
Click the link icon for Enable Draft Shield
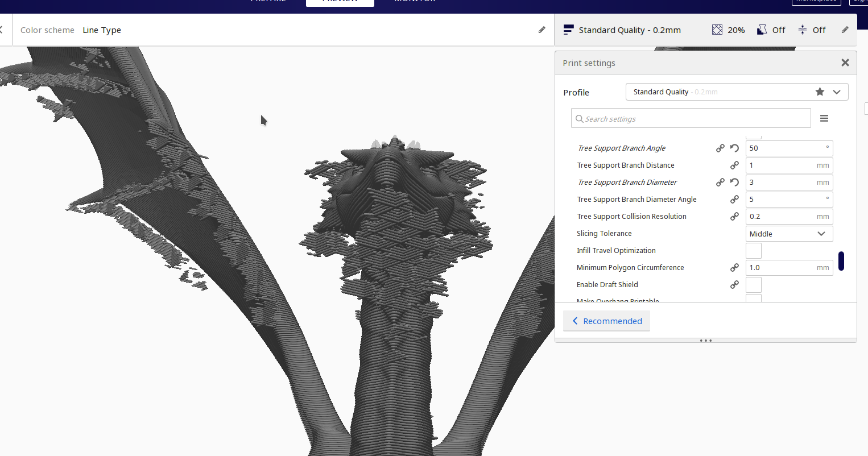[x=734, y=284]
